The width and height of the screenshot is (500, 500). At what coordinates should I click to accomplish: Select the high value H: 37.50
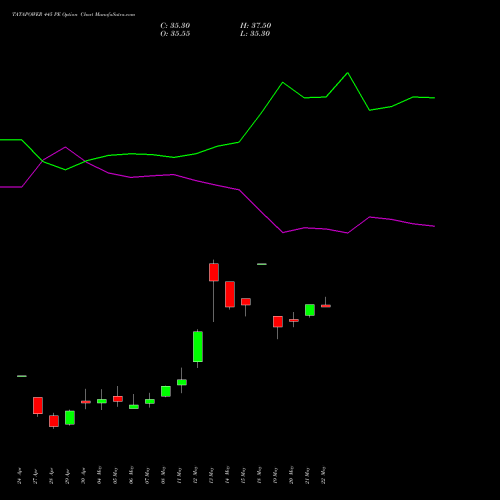pyautogui.click(x=256, y=26)
